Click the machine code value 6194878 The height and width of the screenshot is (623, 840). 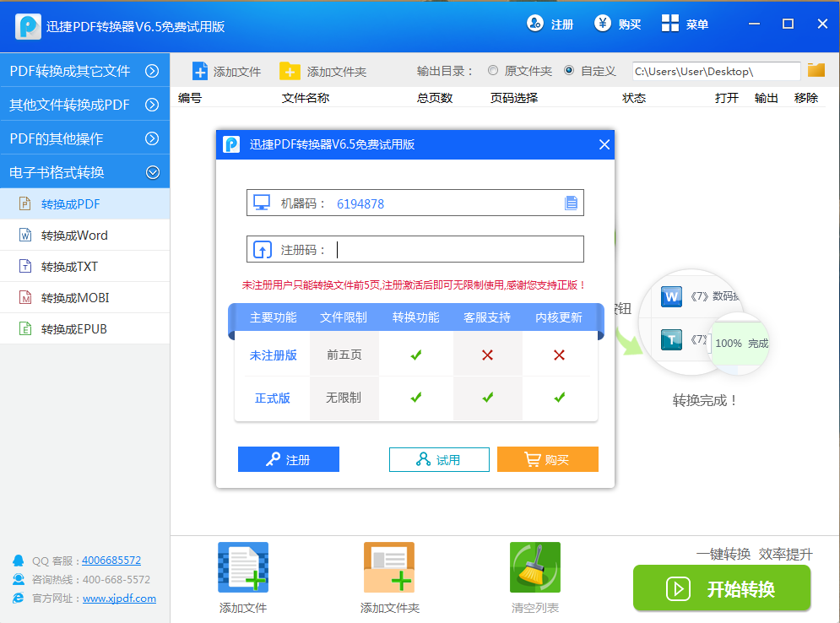coord(360,204)
